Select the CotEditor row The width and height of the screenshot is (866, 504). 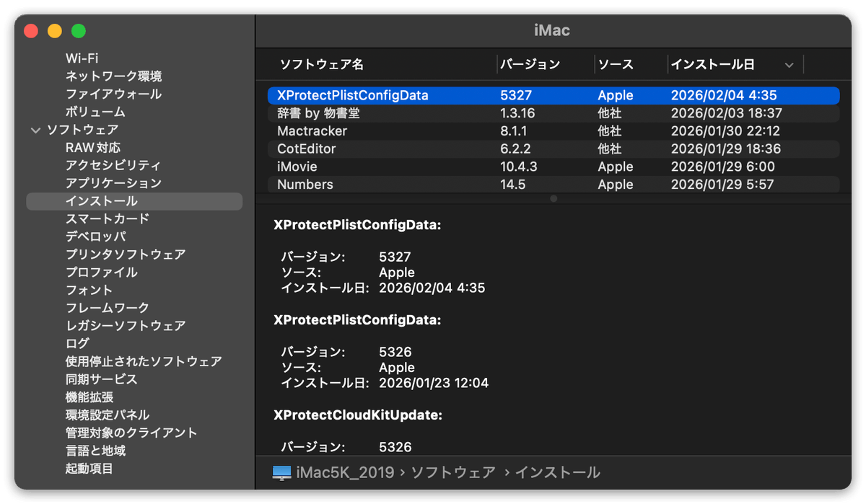point(554,149)
